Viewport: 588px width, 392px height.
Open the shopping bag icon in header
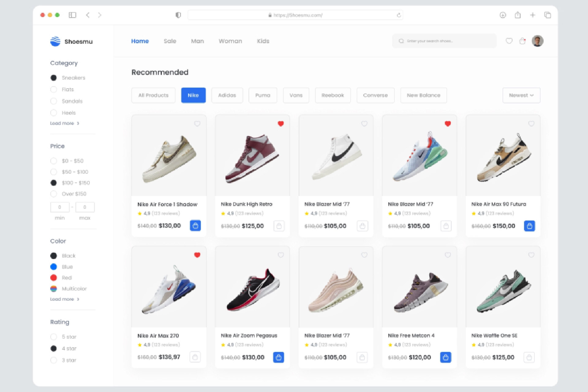coord(522,41)
